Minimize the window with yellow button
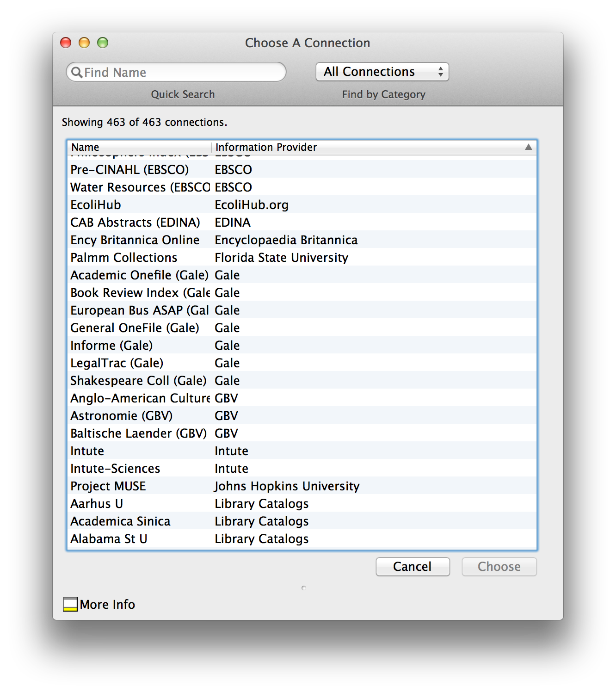 coord(84,43)
